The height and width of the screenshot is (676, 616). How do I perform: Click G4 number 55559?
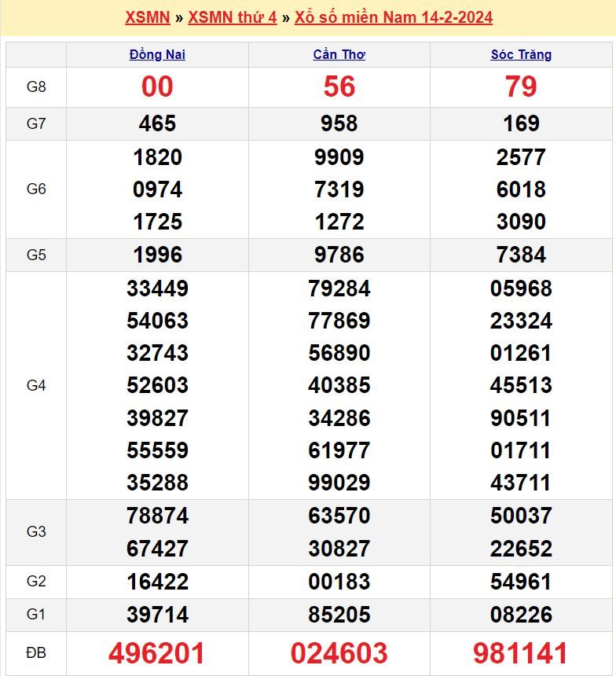click(x=157, y=450)
